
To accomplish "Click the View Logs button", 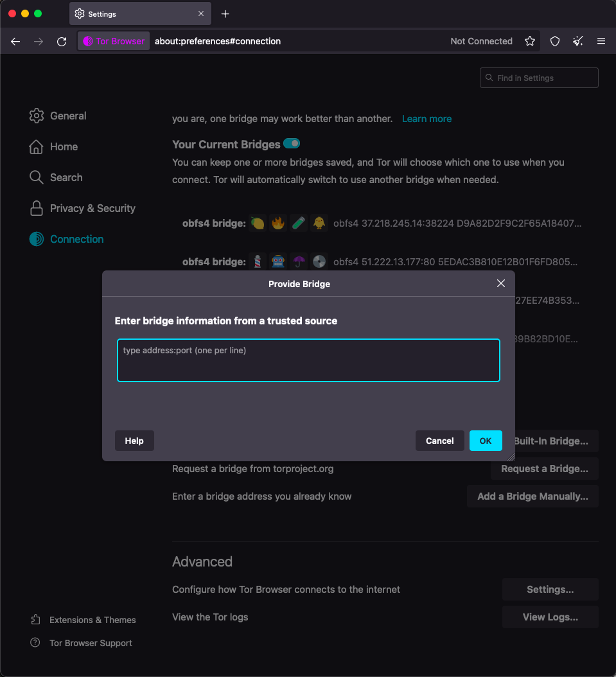I will click(x=550, y=617).
